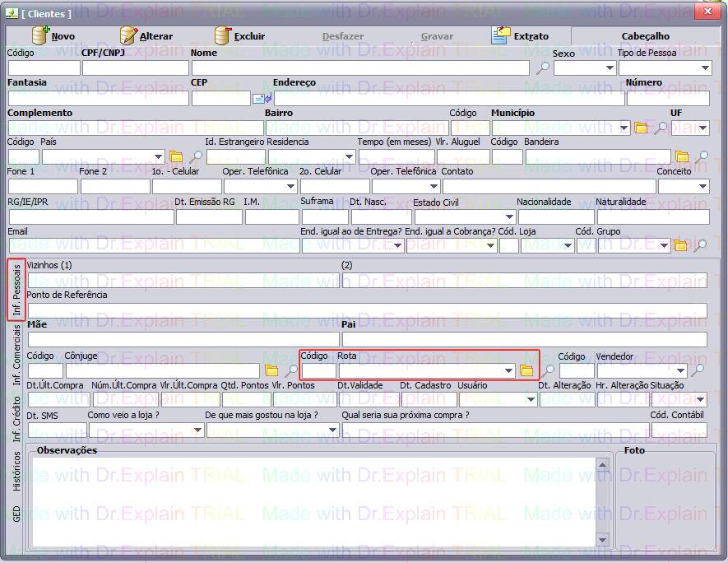
Task: Click the magnifier icon beside Nome field
Action: pyautogui.click(x=542, y=68)
